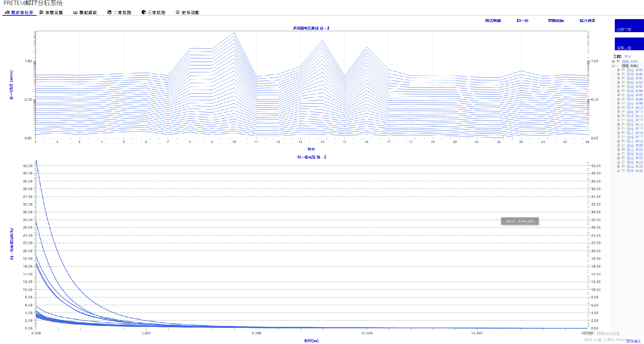This screenshot has width=644, height=344.
Task: Expand the 测线 0001 tree node
Action: click(x=613, y=62)
